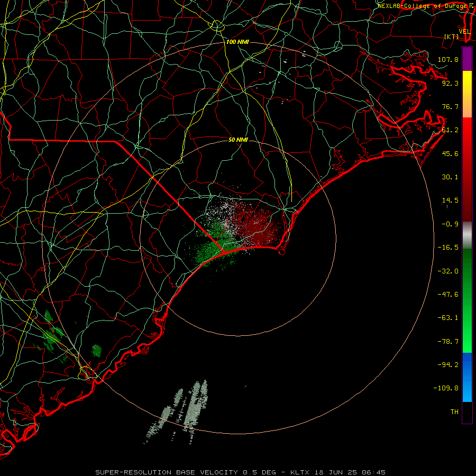Screen dimensions: 476x476
Task: Click the 50 NMI range ring label
Action: (x=238, y=140)
